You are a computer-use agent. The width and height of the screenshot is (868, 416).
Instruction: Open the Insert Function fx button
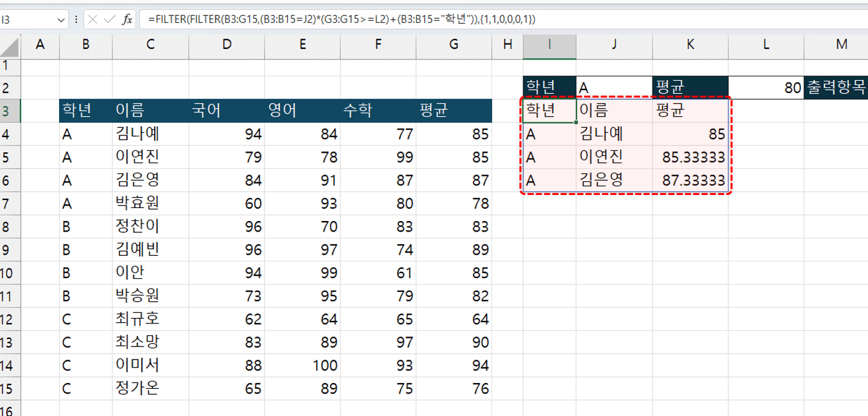coord(127,19)
